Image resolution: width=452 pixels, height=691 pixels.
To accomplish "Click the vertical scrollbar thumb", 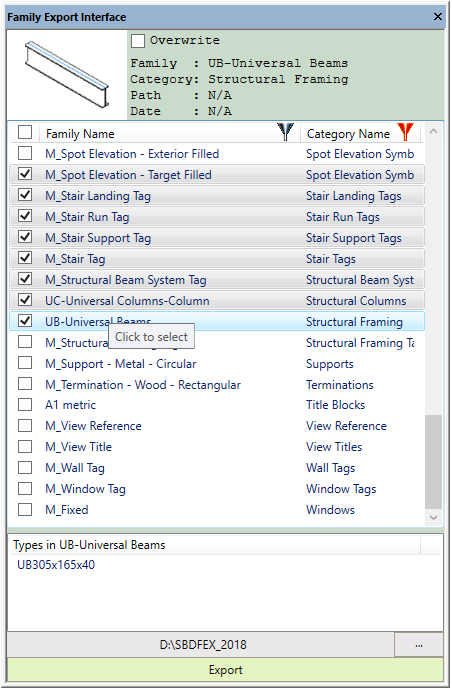I will click(x=433, y=462).
